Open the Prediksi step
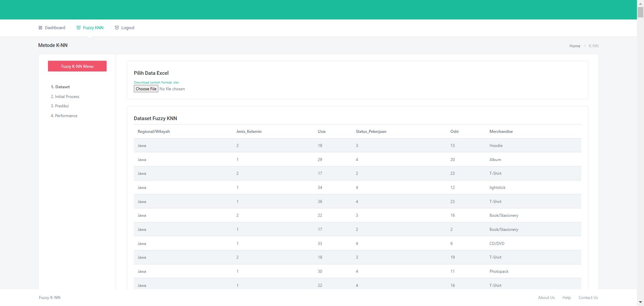This screenshot has height=306, width=644. click(x=60, y=106)
